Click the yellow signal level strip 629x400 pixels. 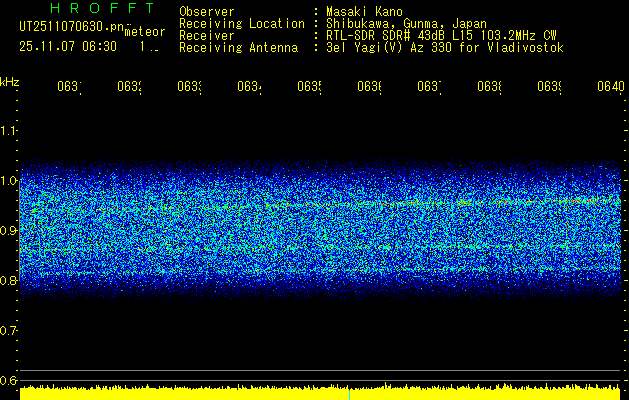click(x=320, y=393)
